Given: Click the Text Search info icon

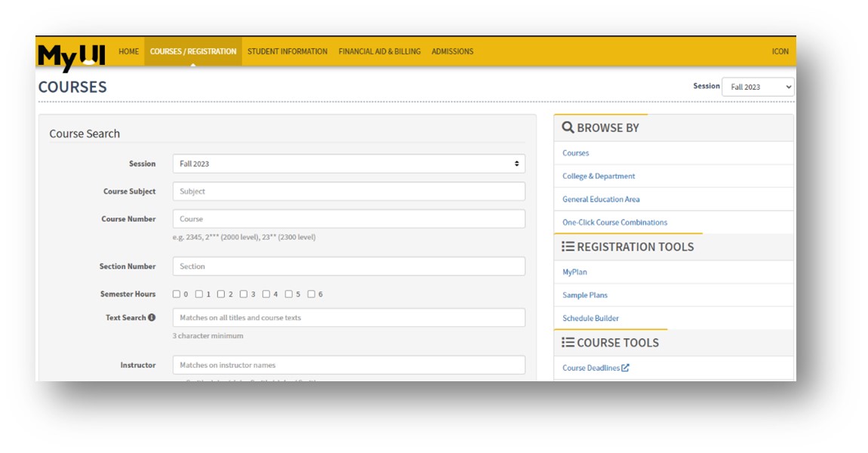Looking at the screenshot, I should tap(152, 318).
